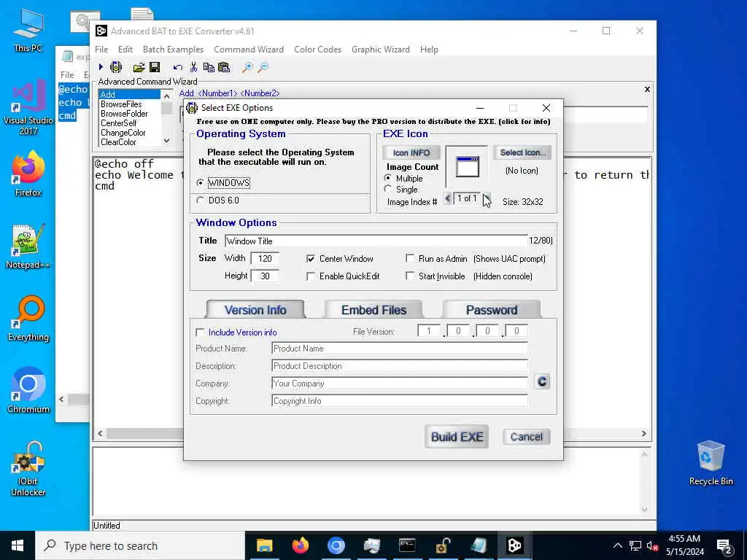Select the Recycle Bin desktop icon

711,463
